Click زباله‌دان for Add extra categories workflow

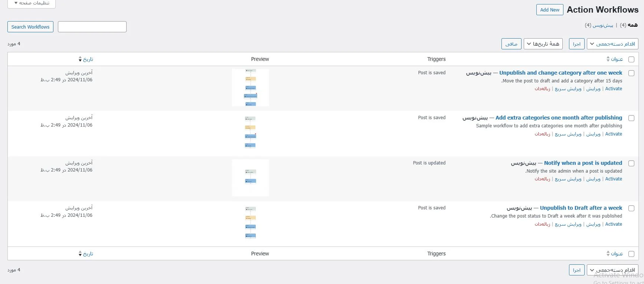tap(542, 134)
